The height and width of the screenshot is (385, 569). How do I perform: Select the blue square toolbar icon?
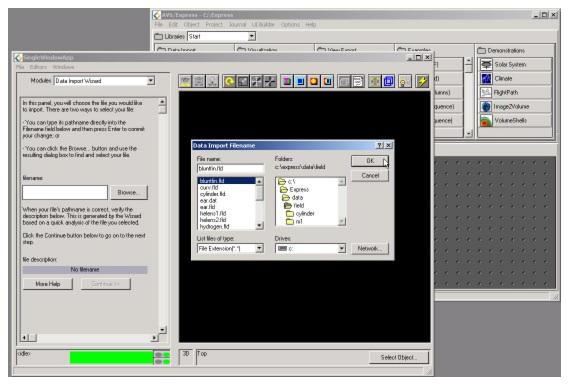pyautogui.click(x=300, y=81)
